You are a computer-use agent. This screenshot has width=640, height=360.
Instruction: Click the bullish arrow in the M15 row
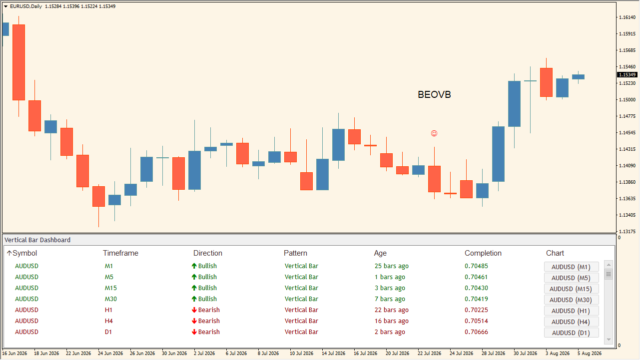[x=194, y=288]
